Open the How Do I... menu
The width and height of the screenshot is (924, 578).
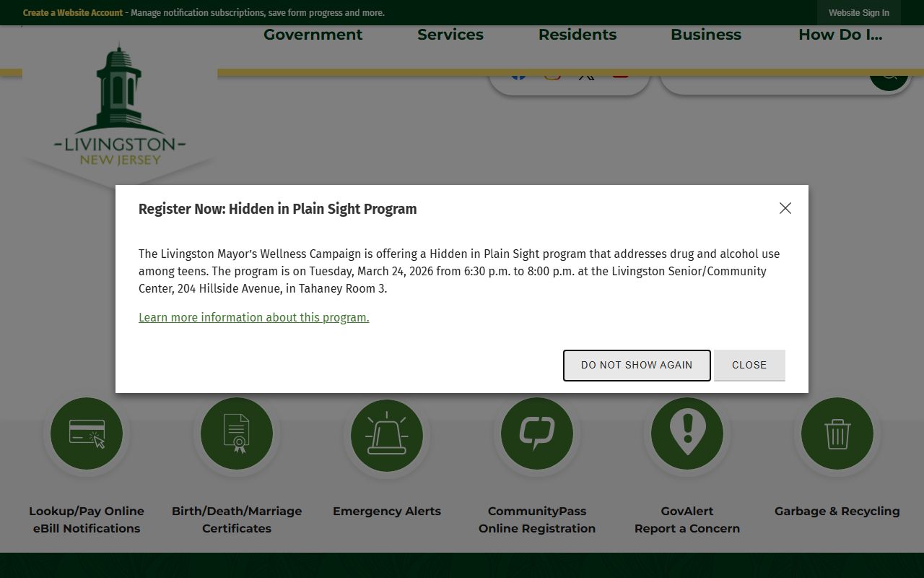pyautogui.click(x=840, y=35)
